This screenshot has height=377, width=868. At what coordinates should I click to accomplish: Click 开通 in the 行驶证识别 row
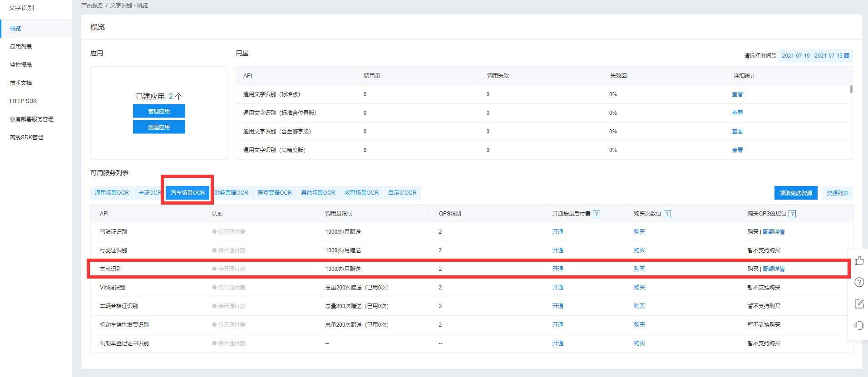[x=558, y=250]
